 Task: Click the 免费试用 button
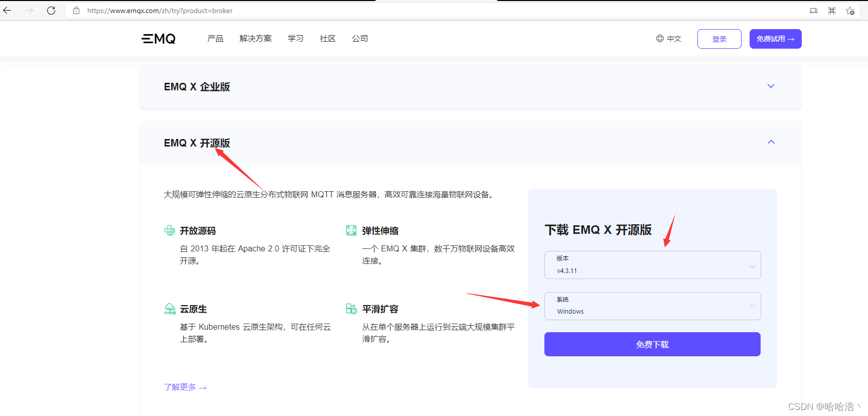(x=776, y=39)
